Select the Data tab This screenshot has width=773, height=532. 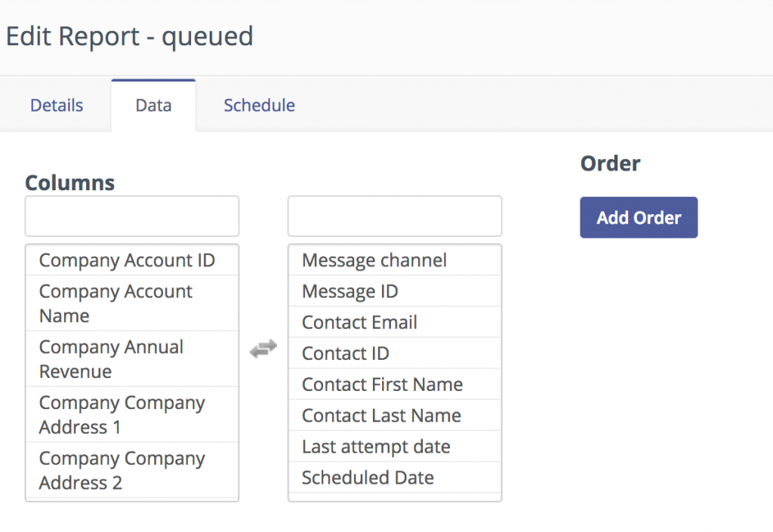click(x=153, y=105)
